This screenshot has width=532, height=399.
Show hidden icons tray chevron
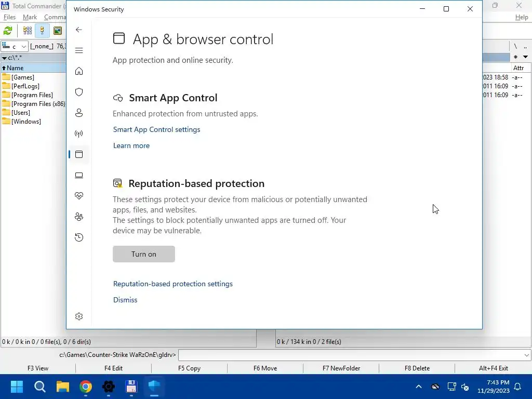click(419, 387)
